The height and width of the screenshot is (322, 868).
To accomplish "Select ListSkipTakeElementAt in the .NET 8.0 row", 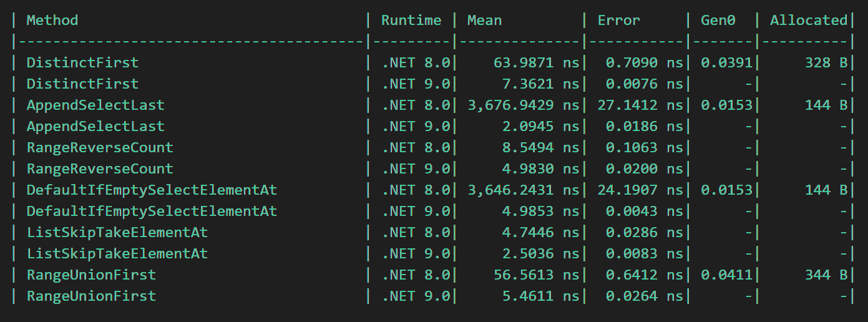I will pos(117,232).
